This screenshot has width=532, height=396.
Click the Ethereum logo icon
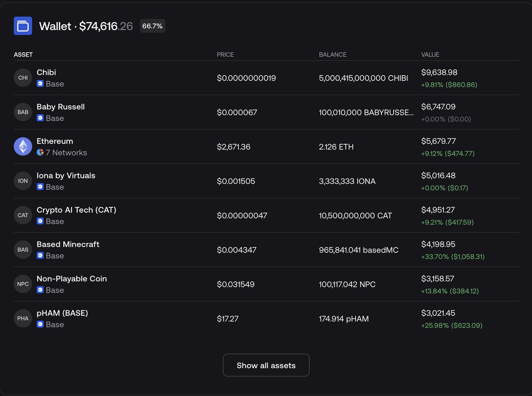point(23,147)
